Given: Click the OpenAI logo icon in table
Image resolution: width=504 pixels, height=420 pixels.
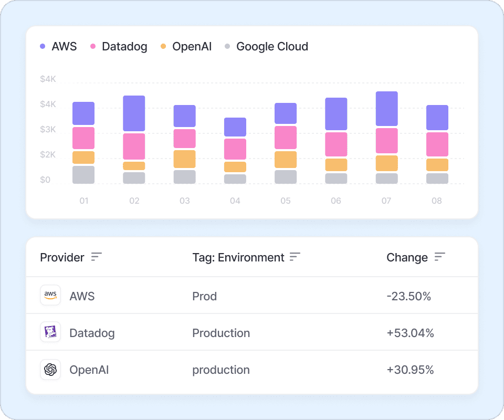Looking at the screenshot, I should (x=50, y=370).
